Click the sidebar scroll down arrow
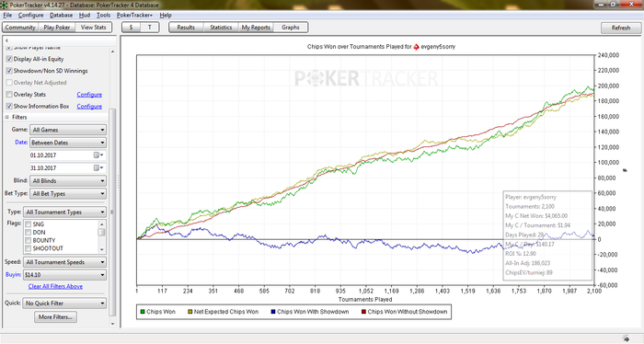This screenshot has width=644, height=344. [113, 324]
